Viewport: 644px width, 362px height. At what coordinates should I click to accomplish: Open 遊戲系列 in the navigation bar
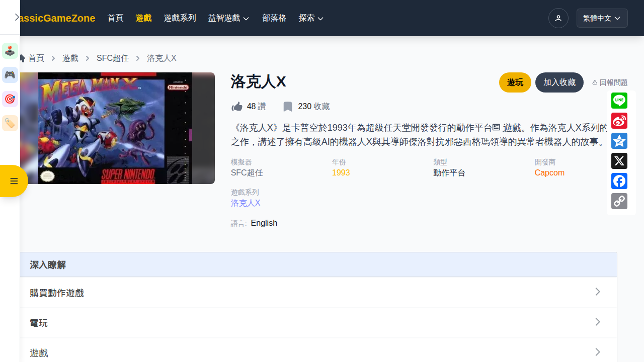180,18
